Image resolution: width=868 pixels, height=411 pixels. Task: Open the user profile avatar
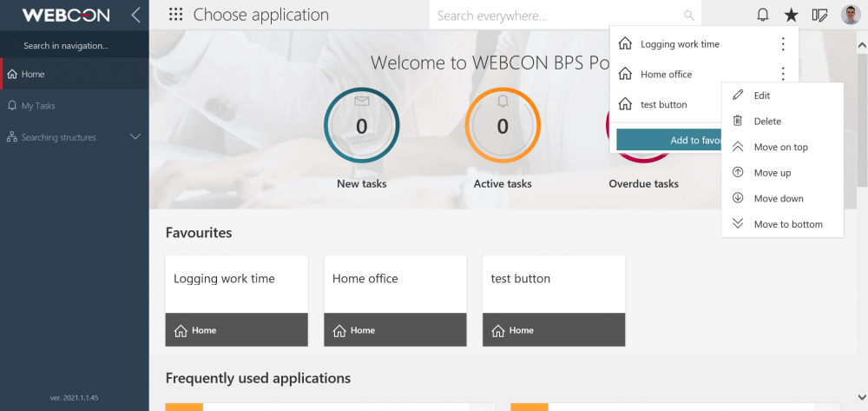[851, 15]
